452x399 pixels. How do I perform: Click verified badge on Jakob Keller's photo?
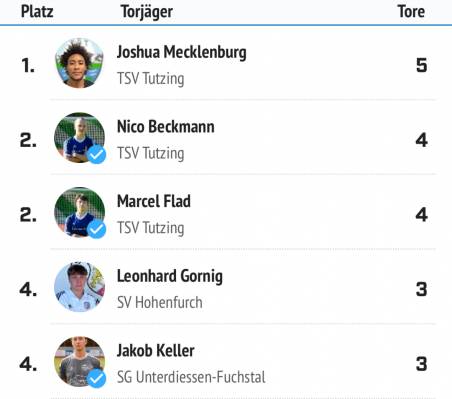tap(96, 379)
